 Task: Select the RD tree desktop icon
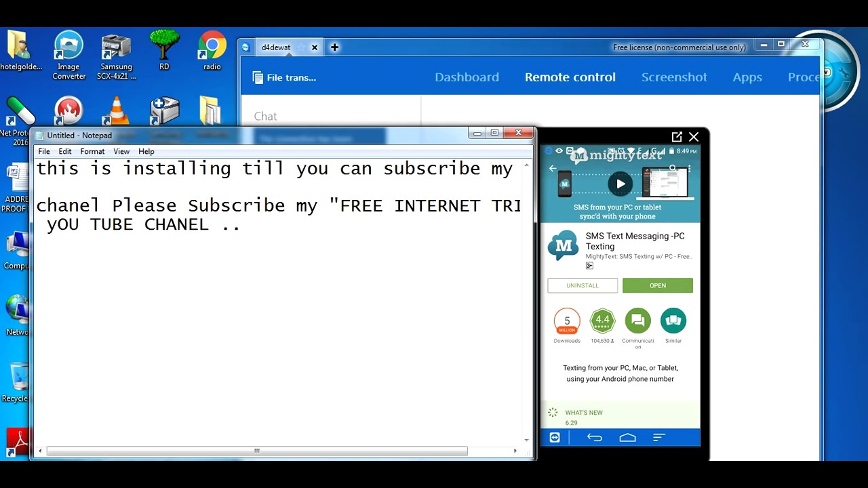pos(164,51)
